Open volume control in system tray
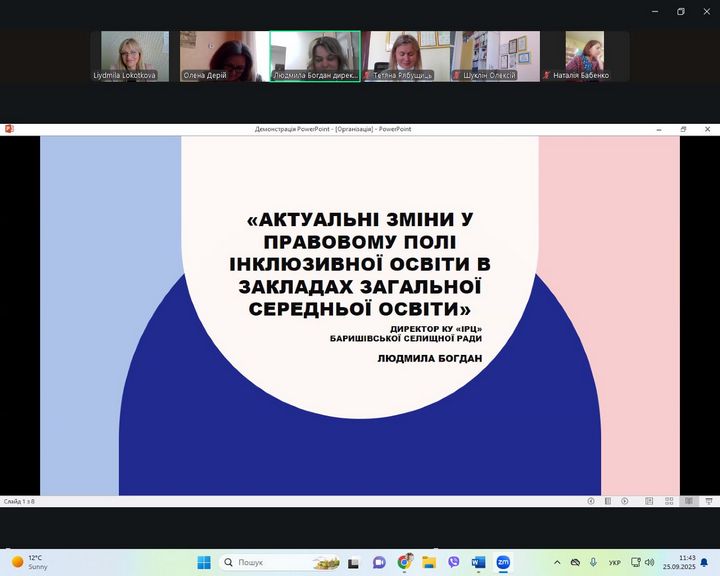Image resolution: width=720 pixels, height=576 pixels. click(650, 562)
